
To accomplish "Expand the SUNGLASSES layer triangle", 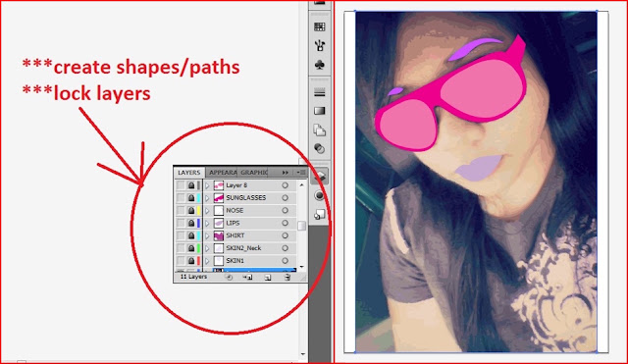I will click(x=207, y=198).
